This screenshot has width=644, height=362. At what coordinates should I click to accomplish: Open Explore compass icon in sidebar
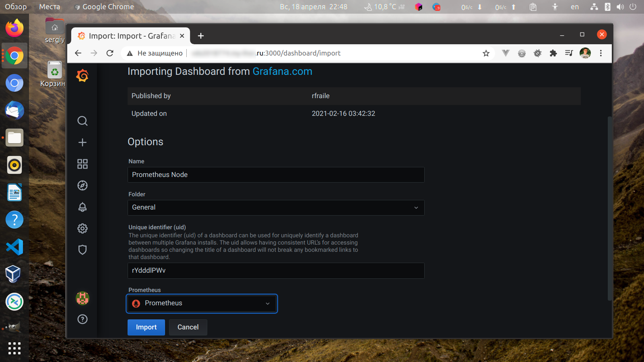(83, 185)
